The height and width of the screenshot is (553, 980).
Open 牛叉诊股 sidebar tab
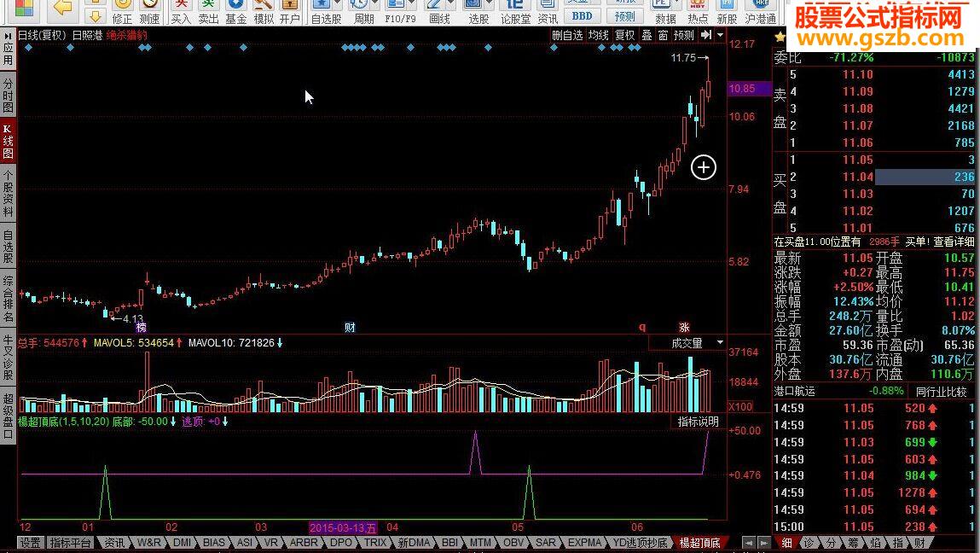point(8,358)
